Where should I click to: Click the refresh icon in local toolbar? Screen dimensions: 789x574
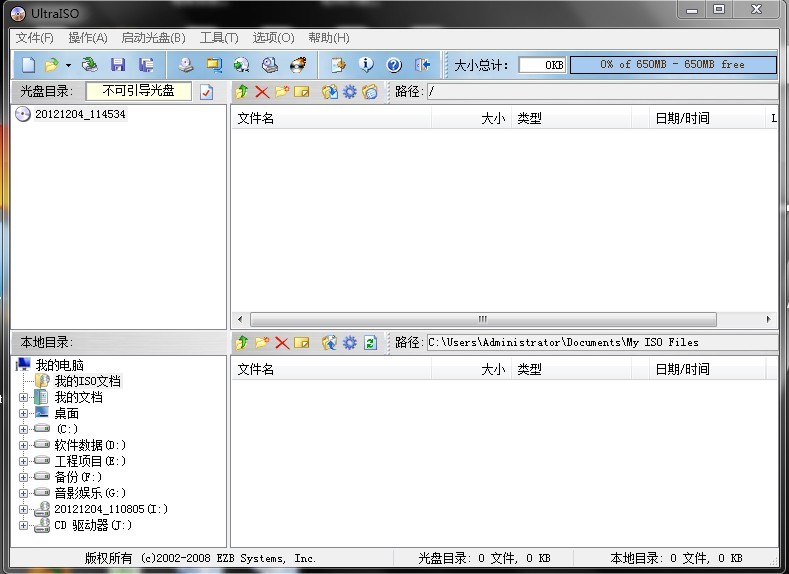[x=370, y=343]
